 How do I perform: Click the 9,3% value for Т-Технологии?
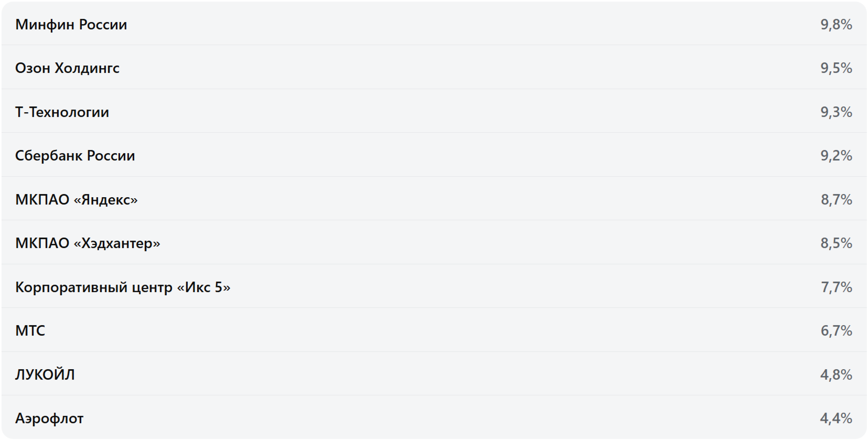pos(836,112)
